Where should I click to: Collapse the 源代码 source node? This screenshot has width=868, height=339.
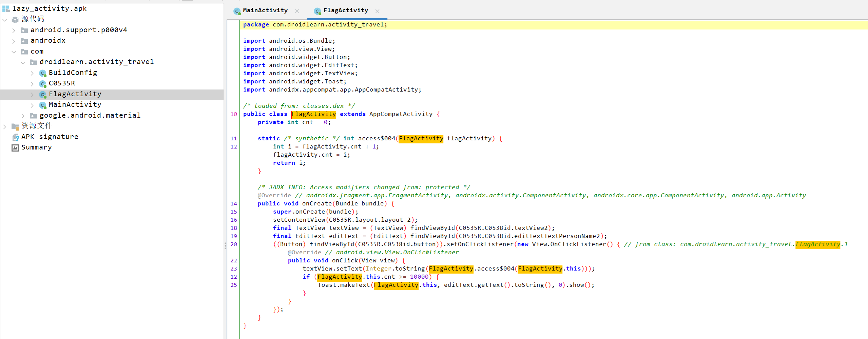click(5, 20)
